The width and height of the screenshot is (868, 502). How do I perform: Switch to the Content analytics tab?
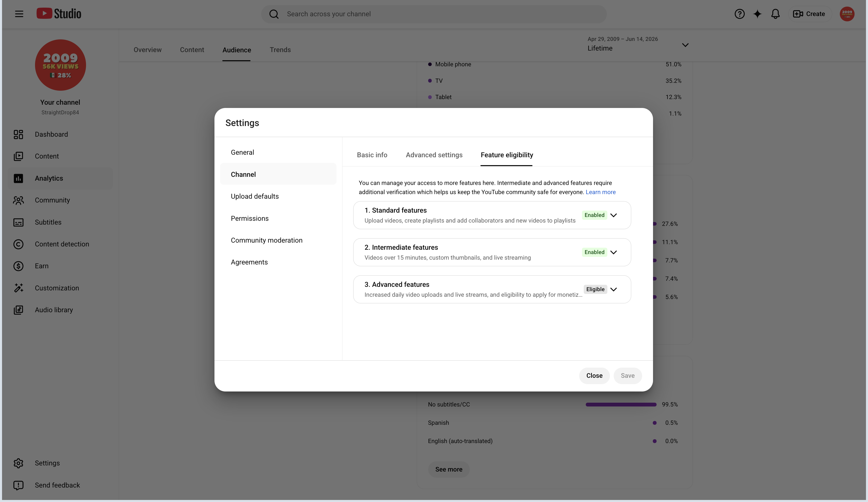pyautogui.click(x=192, y=50)
